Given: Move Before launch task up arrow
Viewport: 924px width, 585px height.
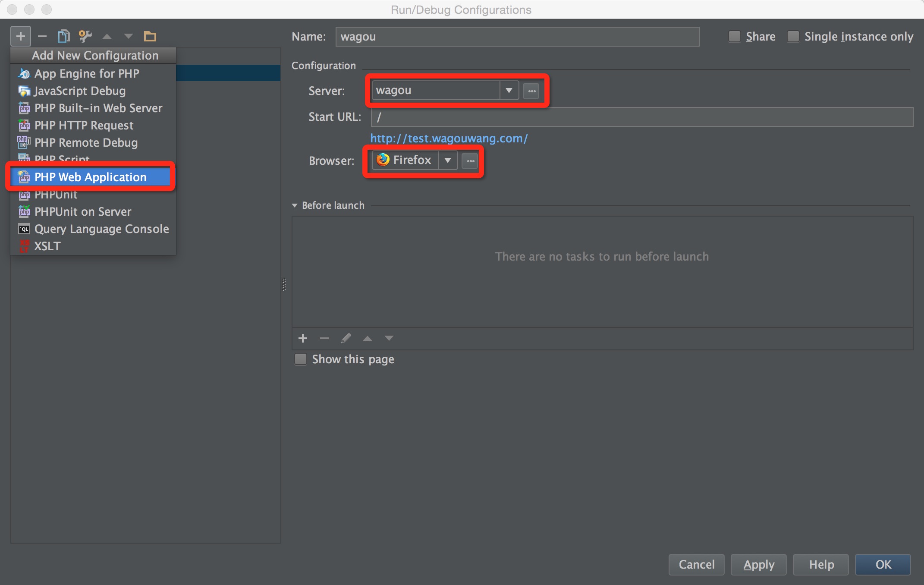Looking at the screenshot, I should [x=368, y=339].
